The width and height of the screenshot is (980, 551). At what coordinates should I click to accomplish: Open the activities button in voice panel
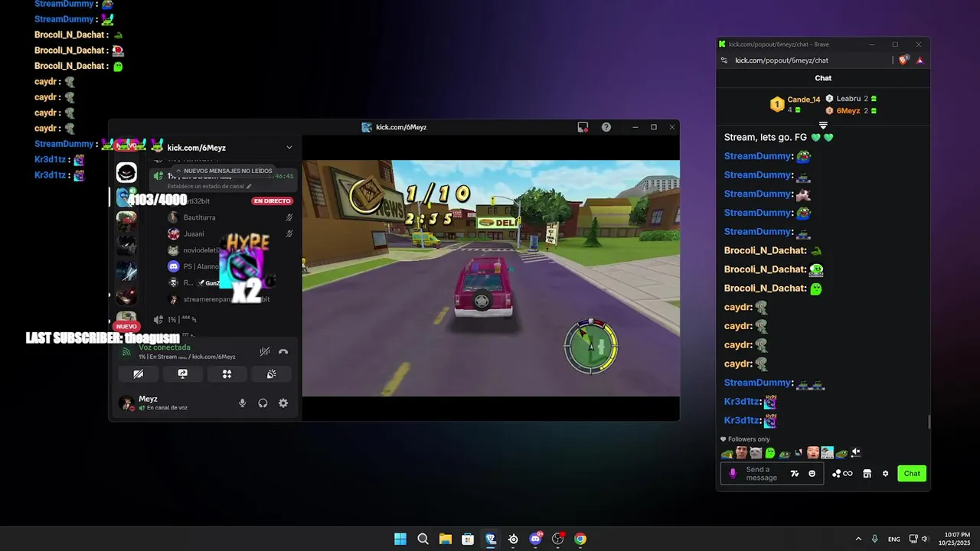tap(227, 374)
